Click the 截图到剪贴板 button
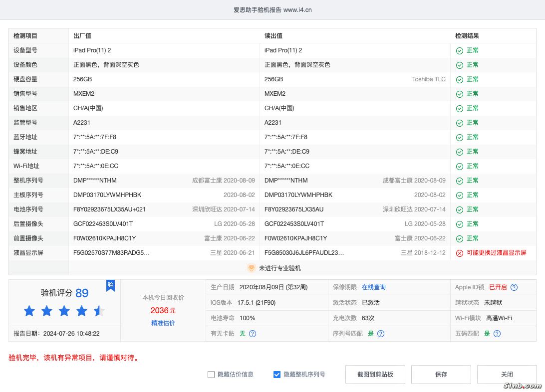Screen dimensions: 545x392 point(375,375)
